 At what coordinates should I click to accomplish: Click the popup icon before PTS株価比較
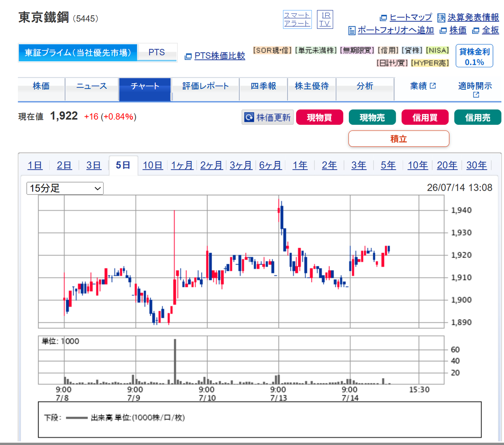point(188,56)
